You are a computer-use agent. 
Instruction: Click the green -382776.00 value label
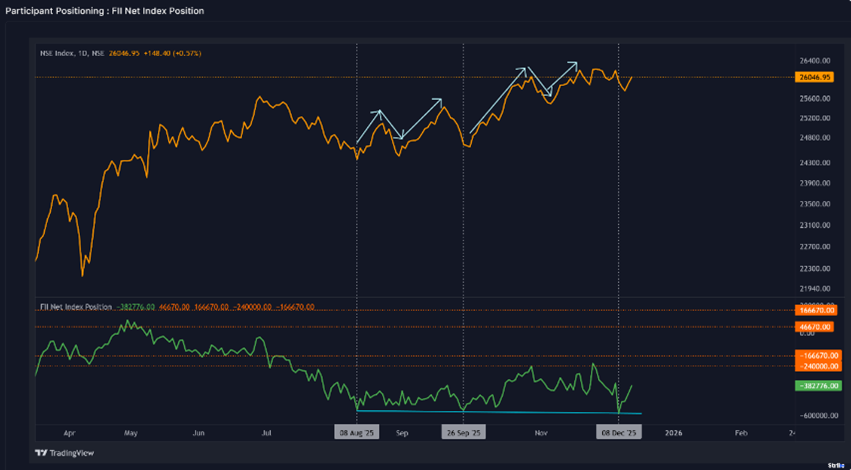[x=816, y=385]
